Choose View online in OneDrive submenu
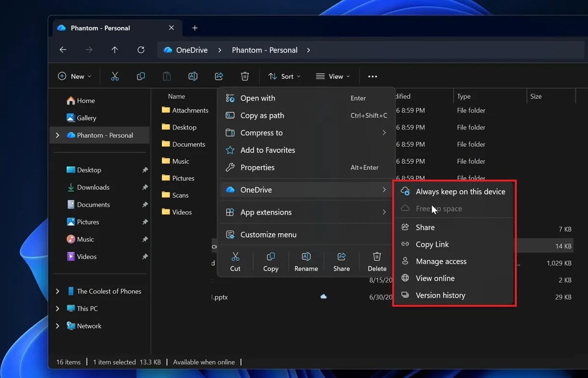The width and height of the screenshot is (588, 378). point(454,278)
